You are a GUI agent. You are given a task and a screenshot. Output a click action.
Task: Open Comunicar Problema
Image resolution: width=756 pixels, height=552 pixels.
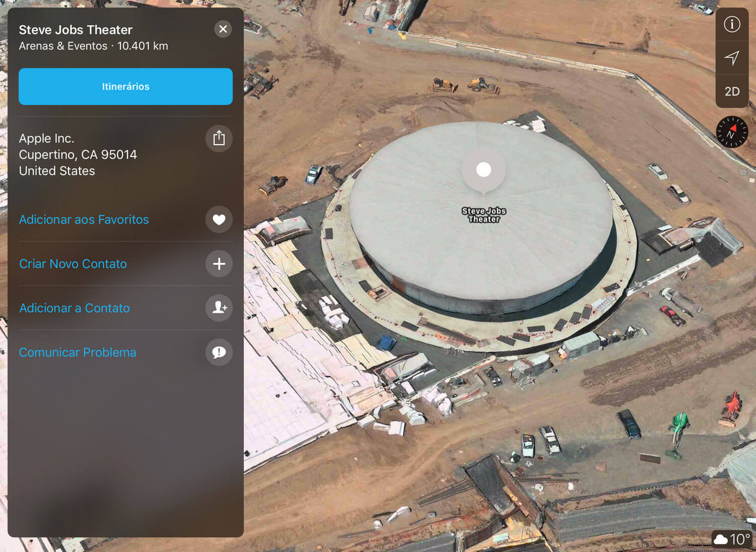pos(78,353)
